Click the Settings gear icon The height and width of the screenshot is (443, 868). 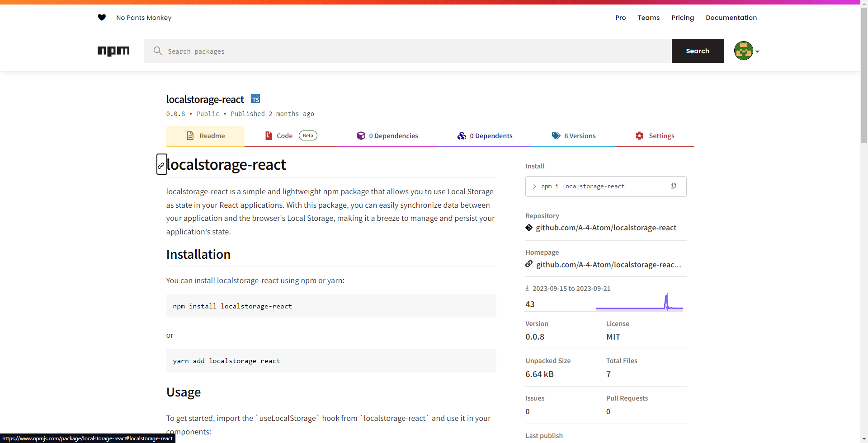(x=639, y=135)
